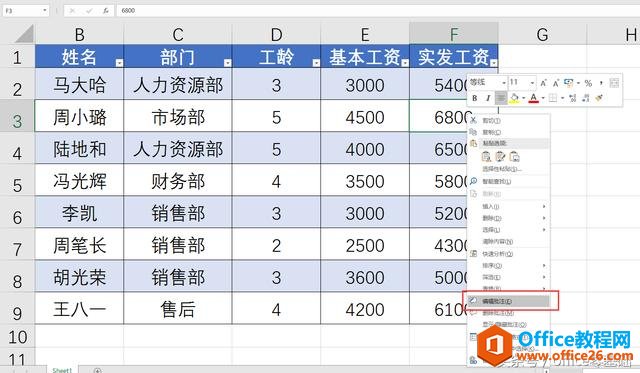Choose the first paste option clipboard icon
640x373 pixels.
(486, 157)
